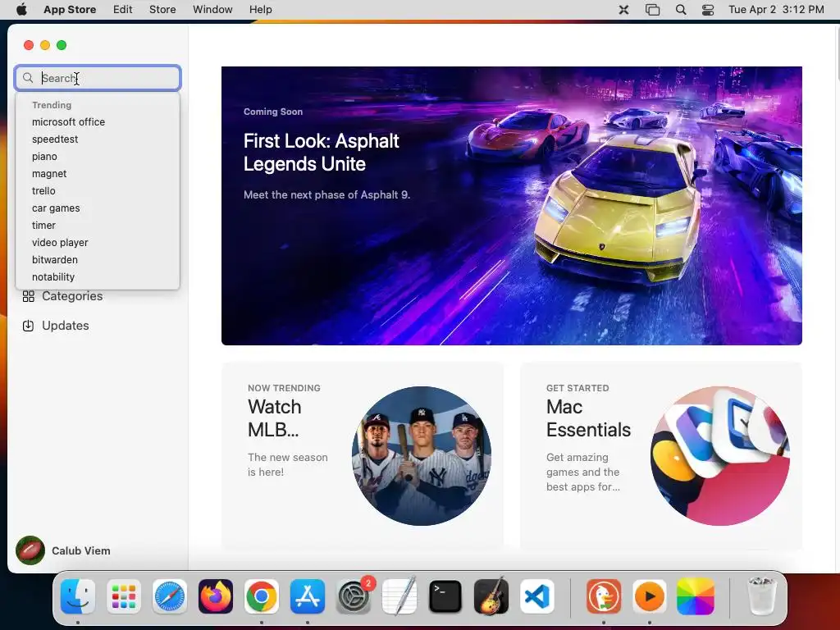Open First Look: Asphalt Legends Unite headline
Viewport: 840px width, 630px height.
[x=321, y=152]
